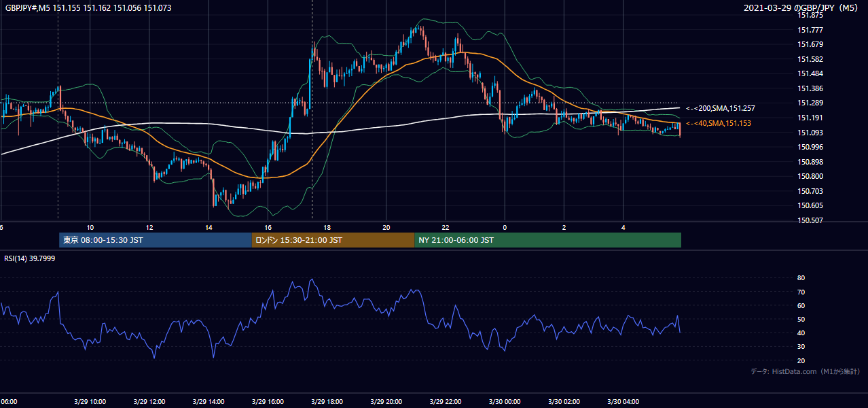Click the 151.582 price axis label
This screenshot has width=868, height=408.
pos(810,59)
